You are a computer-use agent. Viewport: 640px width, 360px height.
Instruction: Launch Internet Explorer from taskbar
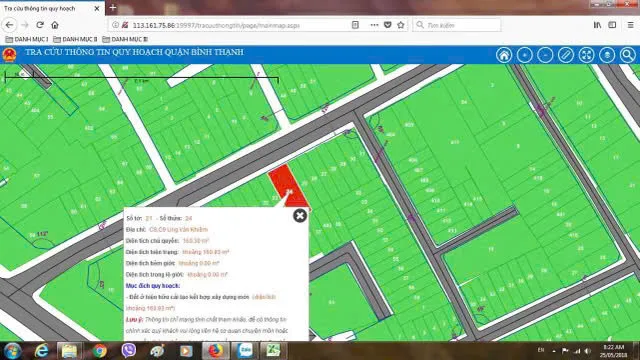tap(42, 351)
